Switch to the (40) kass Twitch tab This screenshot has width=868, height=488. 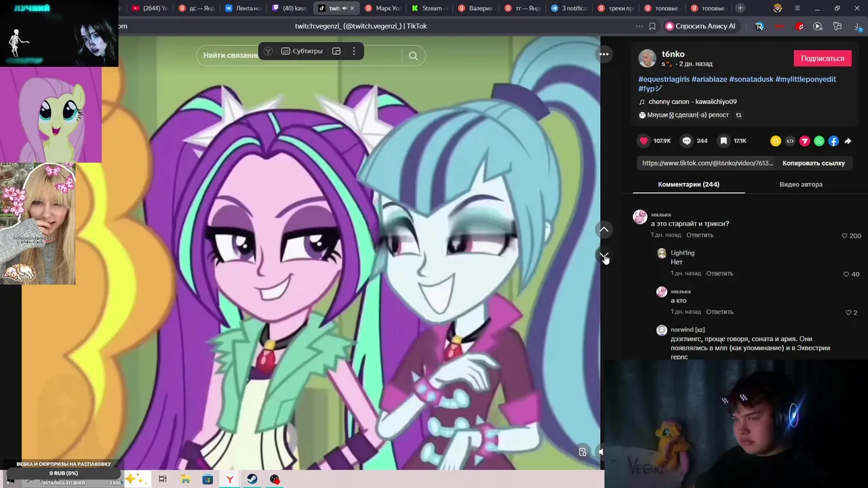tap(290, 8)
